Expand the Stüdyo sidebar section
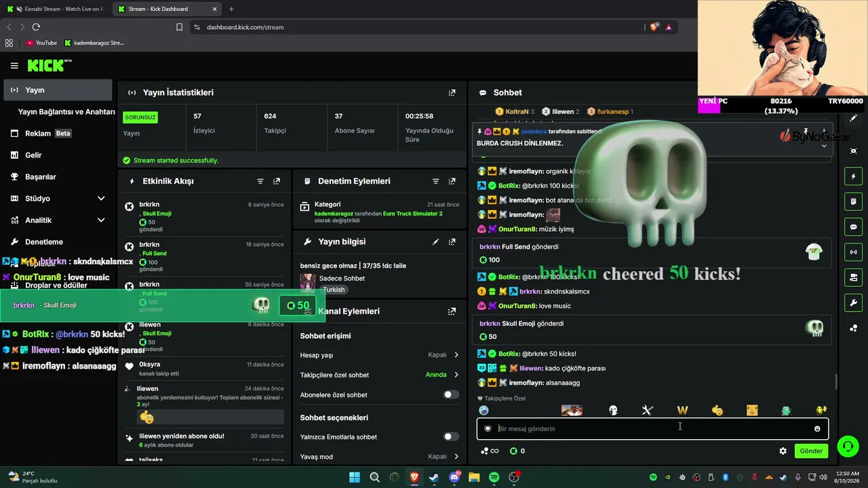 coord(101,199)
